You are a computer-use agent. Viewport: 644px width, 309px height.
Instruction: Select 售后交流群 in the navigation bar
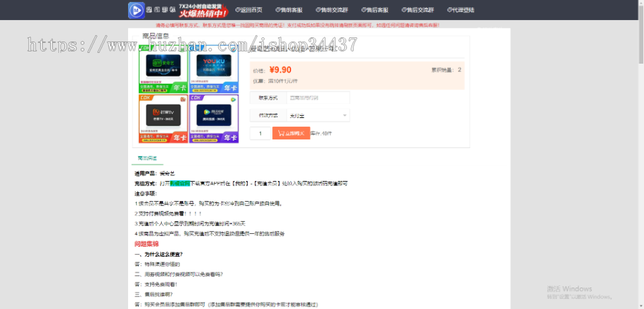421,11
